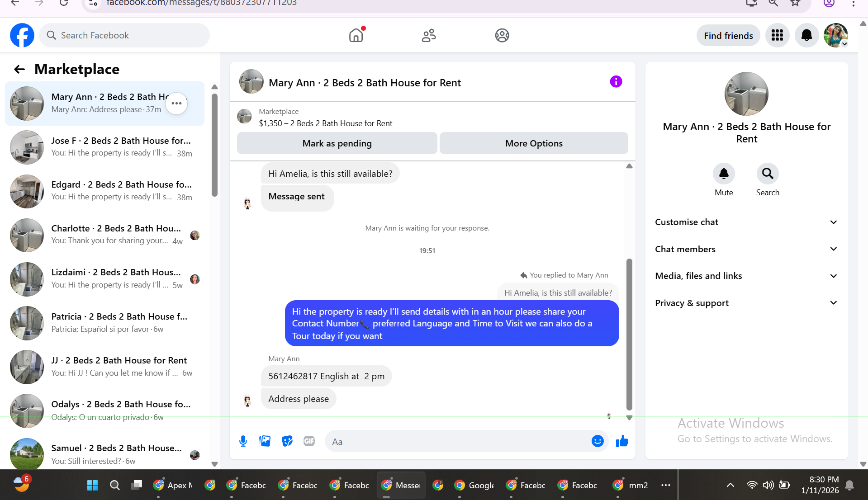This screenshot has height=500, width=868.
Task: Expand Media, files and links section
Action: tap(746, 276)
